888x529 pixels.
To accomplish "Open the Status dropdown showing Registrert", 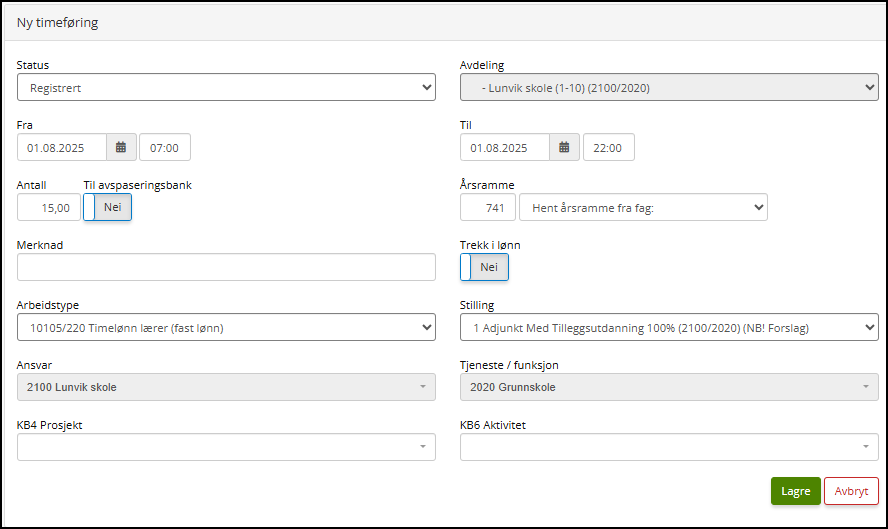I will [x=227, y=87].
